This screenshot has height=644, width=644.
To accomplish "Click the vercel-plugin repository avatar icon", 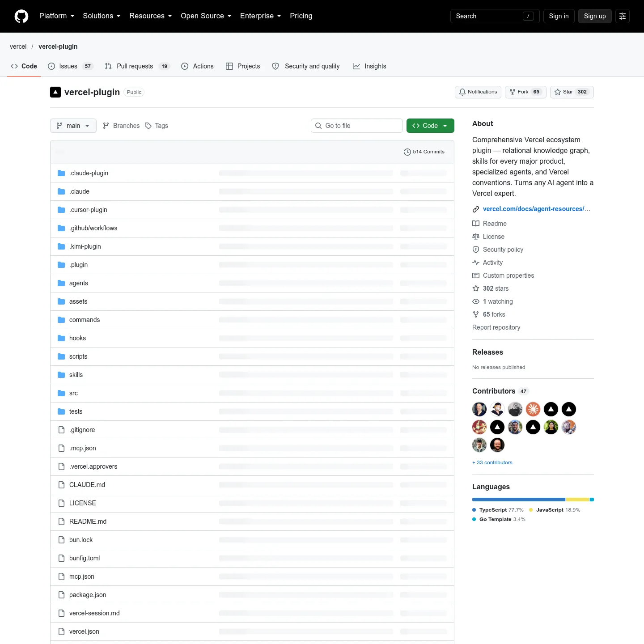I will (x=55, y=92).
